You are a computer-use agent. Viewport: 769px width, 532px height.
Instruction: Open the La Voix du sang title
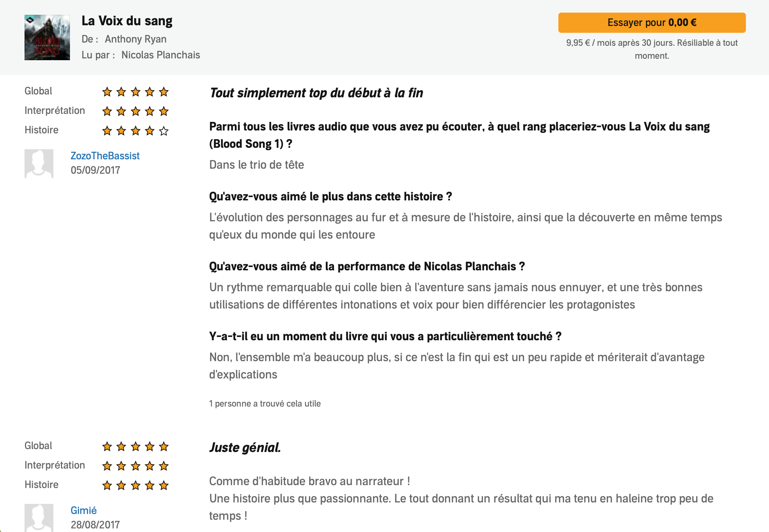point(127,21)
